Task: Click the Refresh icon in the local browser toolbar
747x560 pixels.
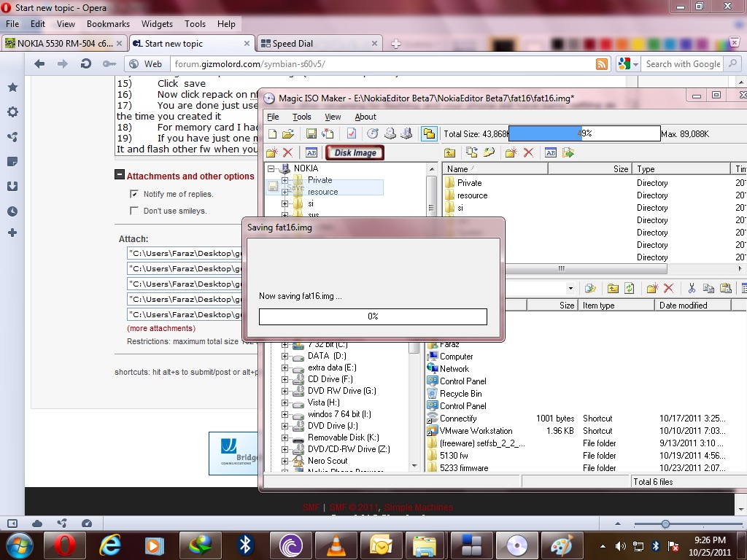Action: coord(630,288)
